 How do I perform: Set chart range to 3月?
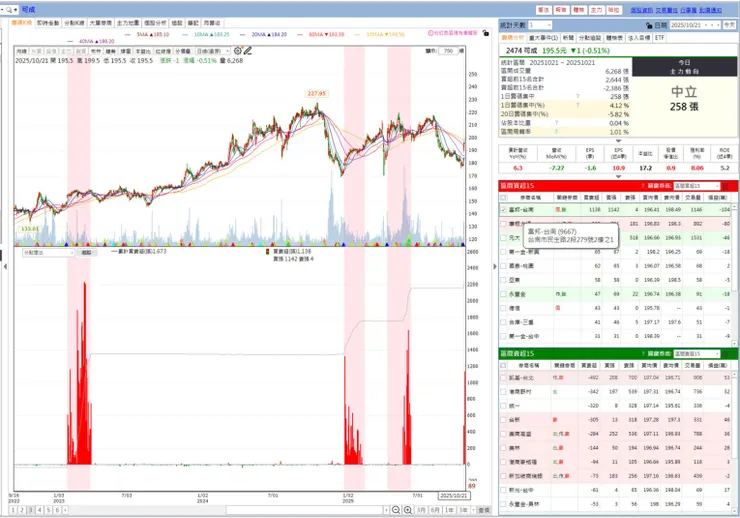[421, 510]
